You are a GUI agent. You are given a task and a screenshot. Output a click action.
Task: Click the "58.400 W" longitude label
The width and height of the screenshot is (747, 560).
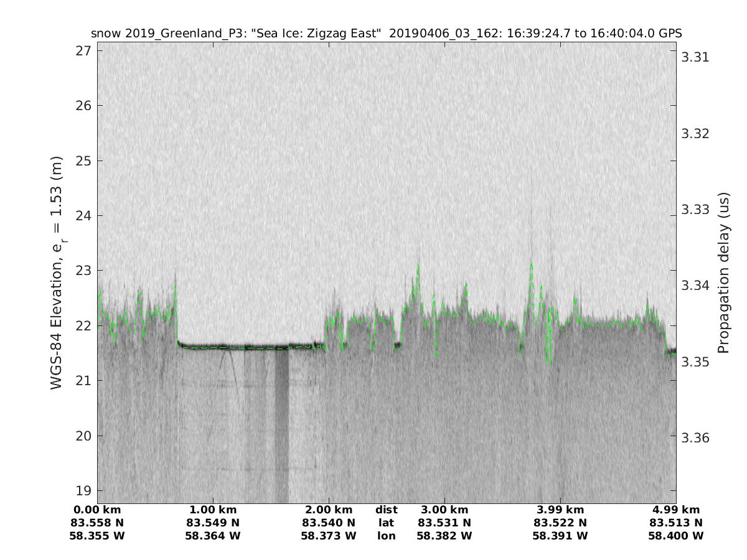675,535
